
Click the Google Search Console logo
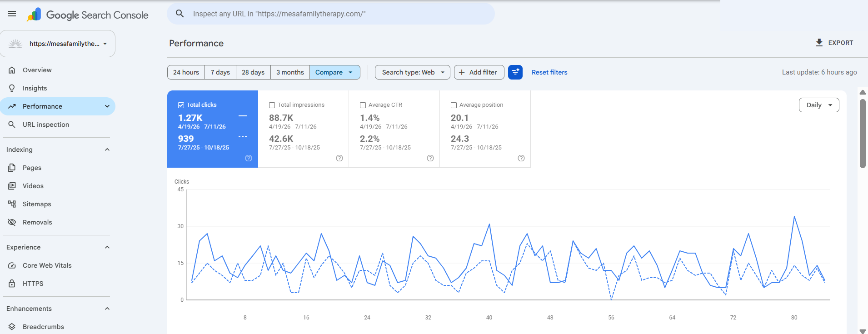[x=88, y=15]
